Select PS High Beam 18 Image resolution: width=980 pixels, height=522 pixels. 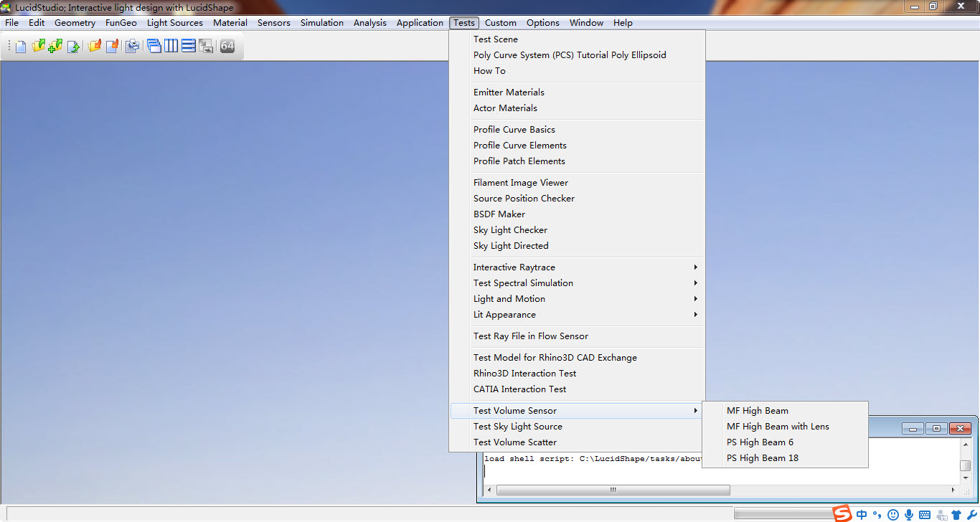coord(785,458)
